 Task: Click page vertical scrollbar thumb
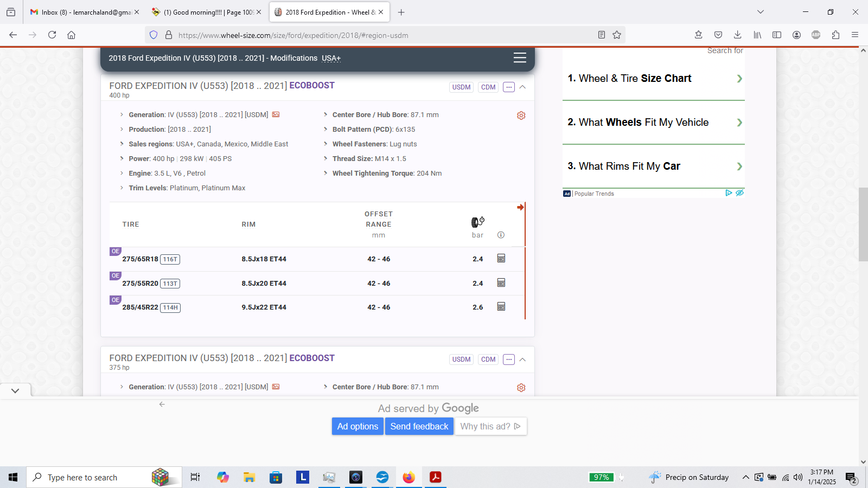pos(863,224)
